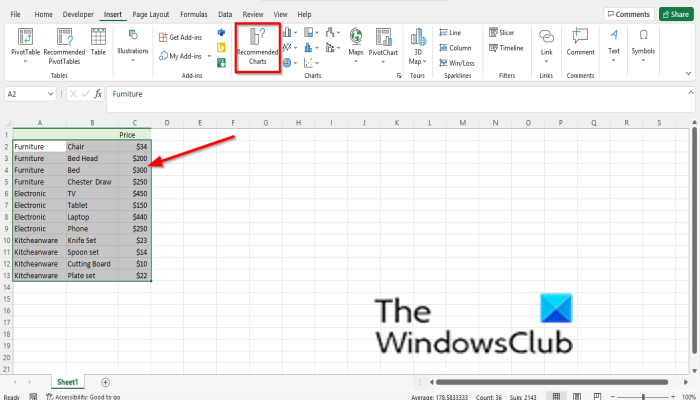
Task: Switch to Page Break Preview
Action: [x=597, y=396]
